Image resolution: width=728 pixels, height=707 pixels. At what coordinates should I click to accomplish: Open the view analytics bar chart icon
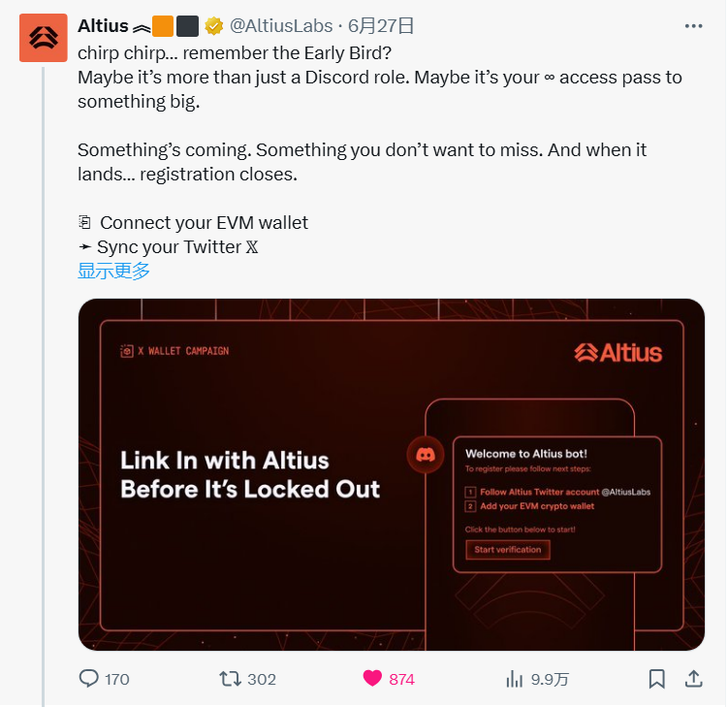(x=515, y=679)
